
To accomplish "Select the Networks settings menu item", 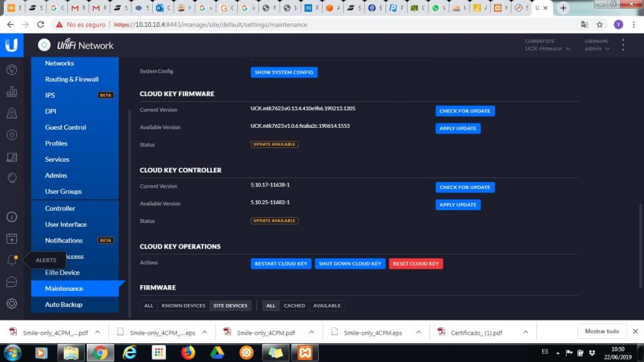I will coord(75,64).
